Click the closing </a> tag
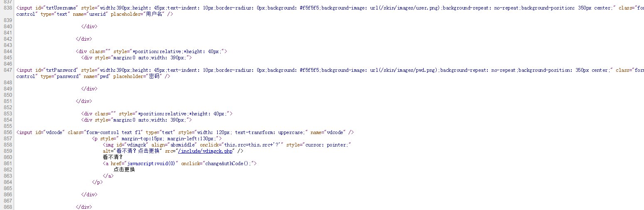This screenshot has height=210, width=644. click(x=108, y=176)
